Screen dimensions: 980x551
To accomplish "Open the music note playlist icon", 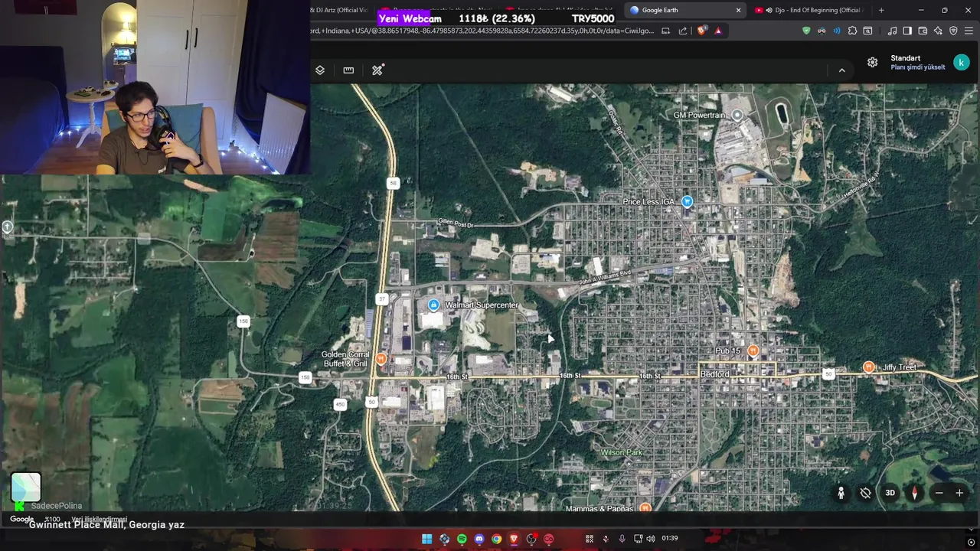I will pos(892,31).
